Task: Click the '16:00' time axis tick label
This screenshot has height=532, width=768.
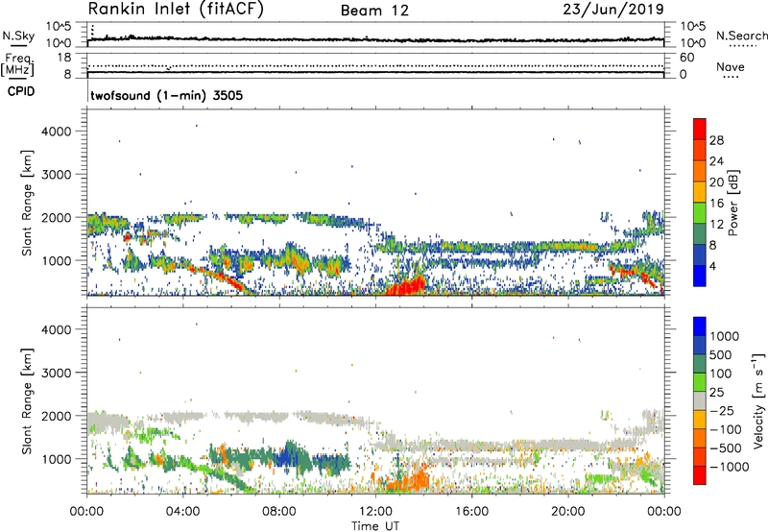Action: [471, 512]
